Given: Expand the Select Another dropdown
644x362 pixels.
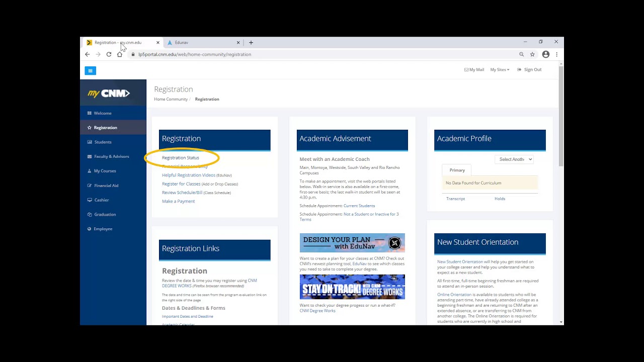Looking at the screenshot, I should (x=514, y=159).
